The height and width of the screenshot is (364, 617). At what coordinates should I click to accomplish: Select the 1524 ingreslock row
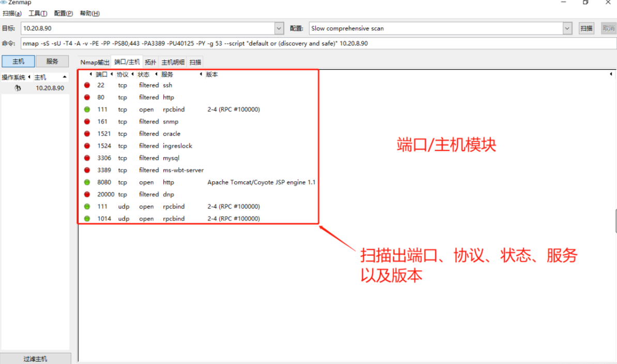point(198,146)
